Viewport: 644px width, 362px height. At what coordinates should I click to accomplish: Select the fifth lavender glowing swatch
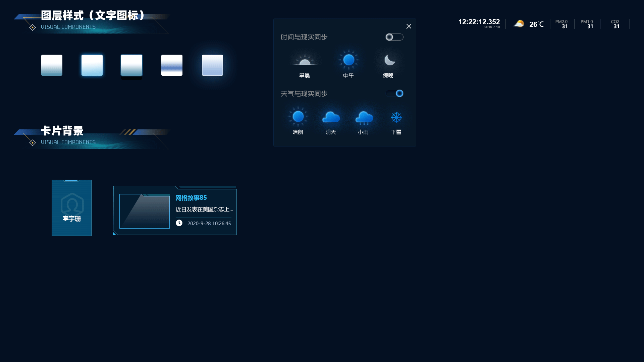[212, 65]
